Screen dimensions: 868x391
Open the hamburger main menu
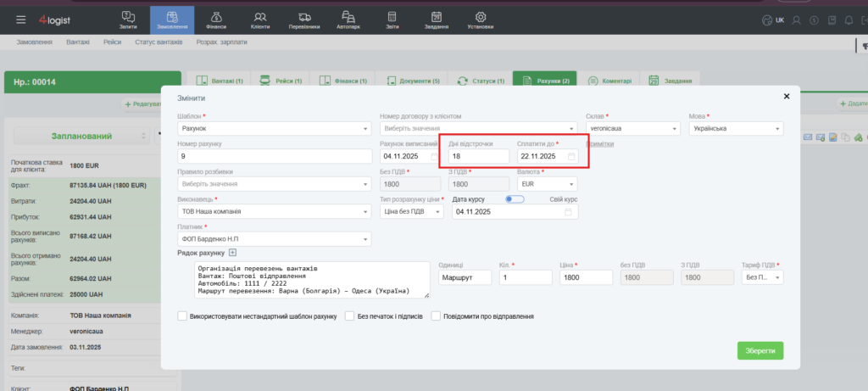(21, 20)
